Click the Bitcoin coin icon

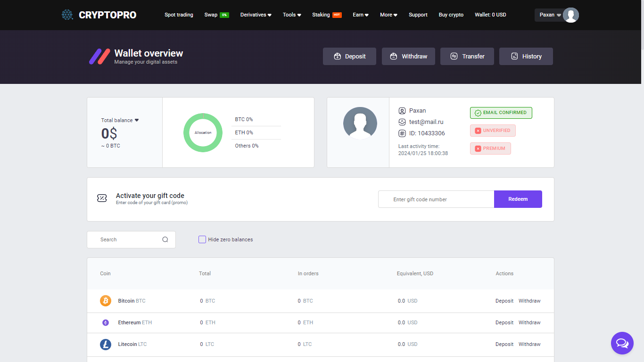click(106, 301)
